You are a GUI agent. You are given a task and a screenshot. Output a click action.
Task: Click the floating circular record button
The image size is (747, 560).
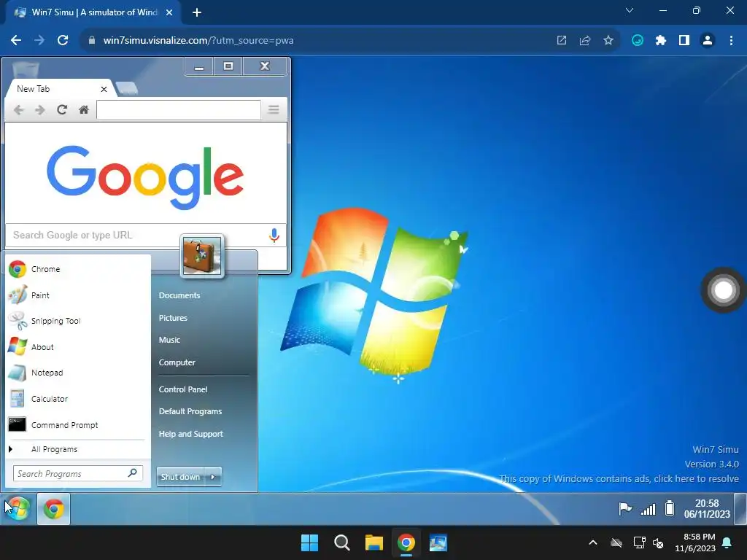pyautogui.click(x=723, y=290)
